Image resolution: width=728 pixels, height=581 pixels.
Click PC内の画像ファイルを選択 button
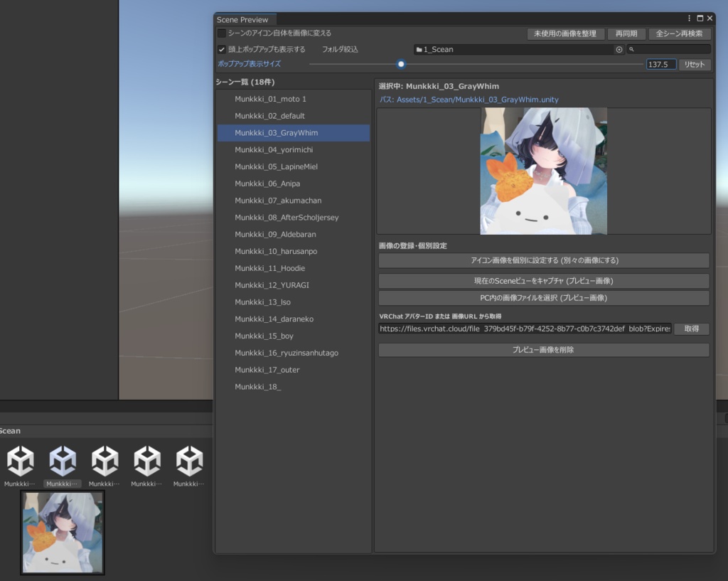tap(544, 298)
